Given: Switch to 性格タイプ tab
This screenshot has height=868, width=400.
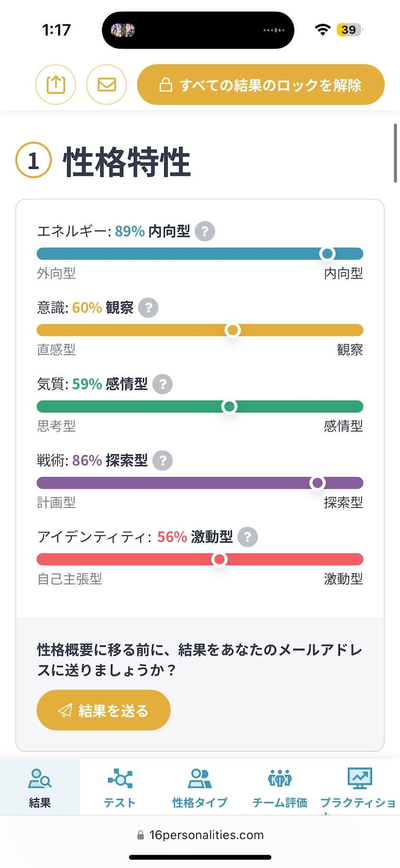Looking at the screenshot, I should [x=200, y=787].
